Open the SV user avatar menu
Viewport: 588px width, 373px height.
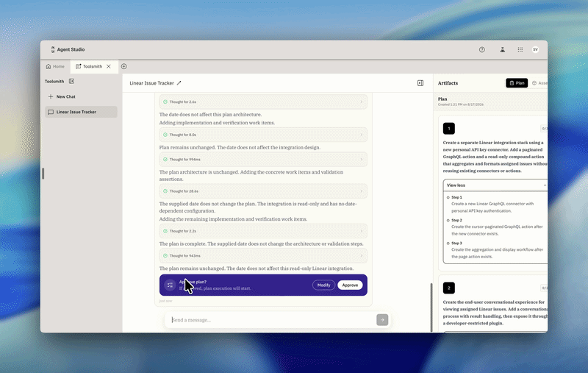536,49
